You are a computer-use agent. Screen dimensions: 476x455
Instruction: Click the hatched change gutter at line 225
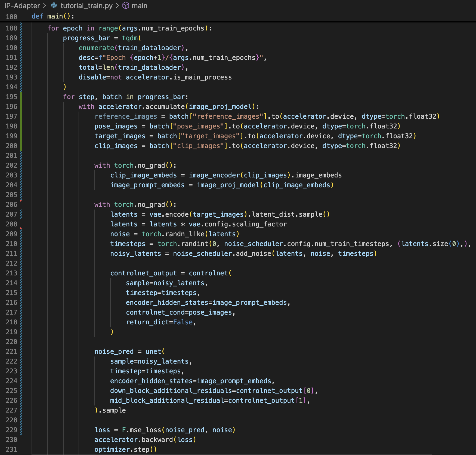tap(21, 391)
